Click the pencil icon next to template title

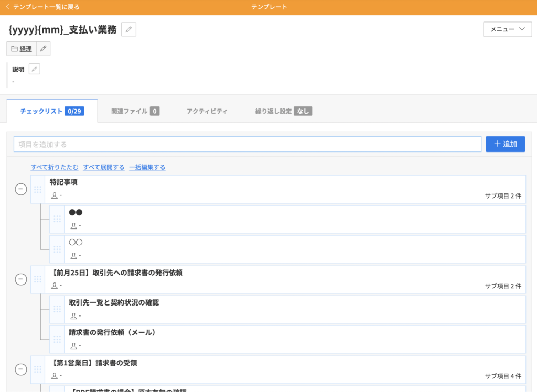tap(128, 29)
